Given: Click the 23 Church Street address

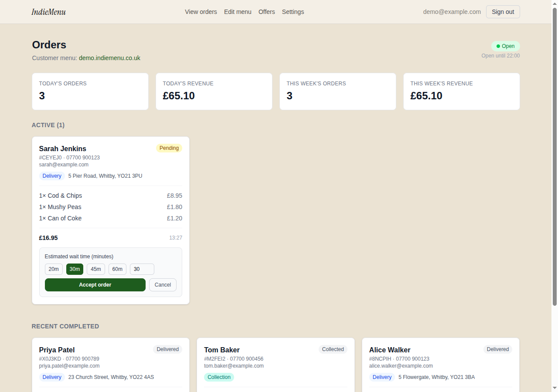Looking at the screenshot, I should [x=111, y=377].
